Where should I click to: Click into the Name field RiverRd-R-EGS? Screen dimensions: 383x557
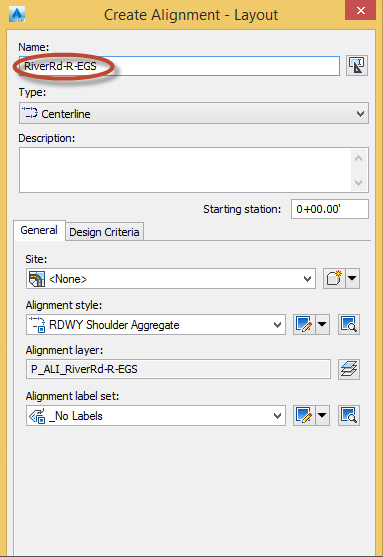click(179, 66)
